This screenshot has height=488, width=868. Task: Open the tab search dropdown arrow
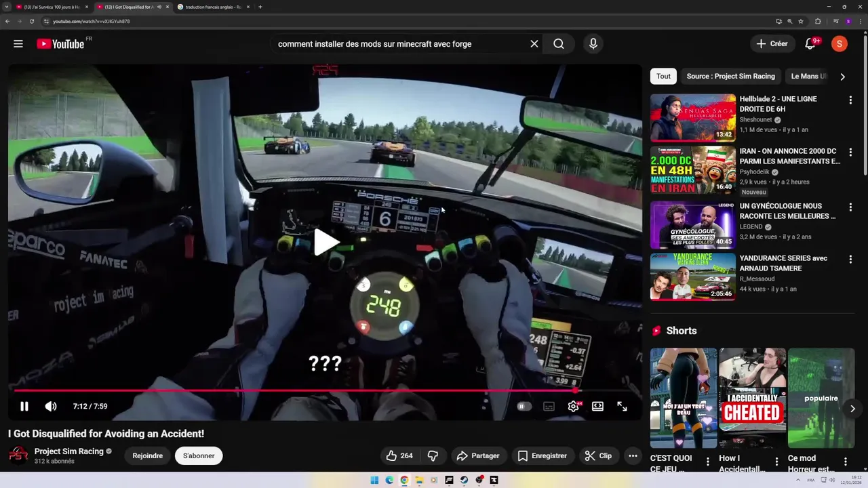(7, 7)
